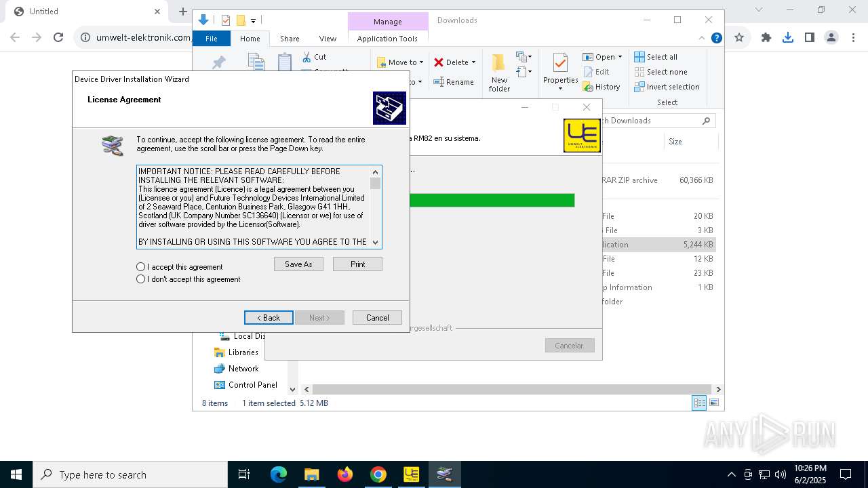Select 'I don't accept this agreement' option
This screenshot has width=868, height=488.
click(x=141, y=279)
